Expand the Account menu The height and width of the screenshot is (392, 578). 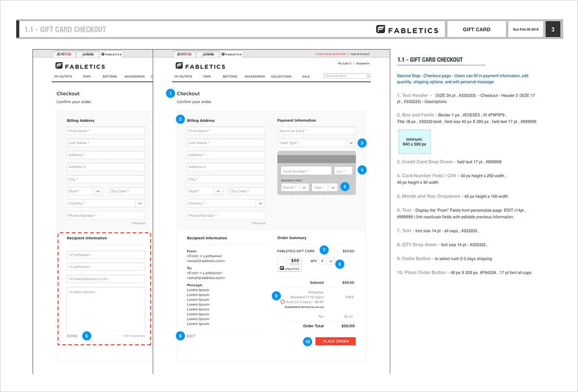[363, 63]
